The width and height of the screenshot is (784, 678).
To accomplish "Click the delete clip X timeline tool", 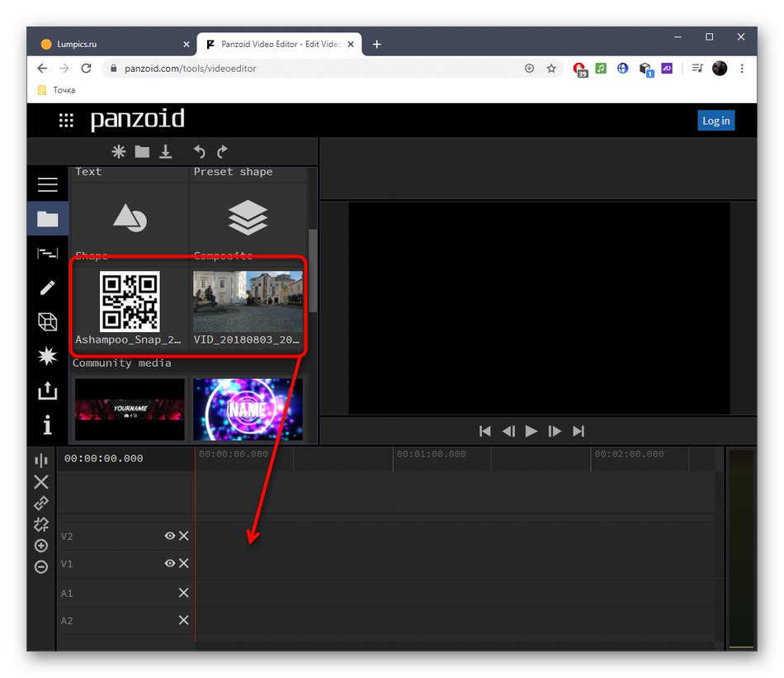I will [41, 481].
